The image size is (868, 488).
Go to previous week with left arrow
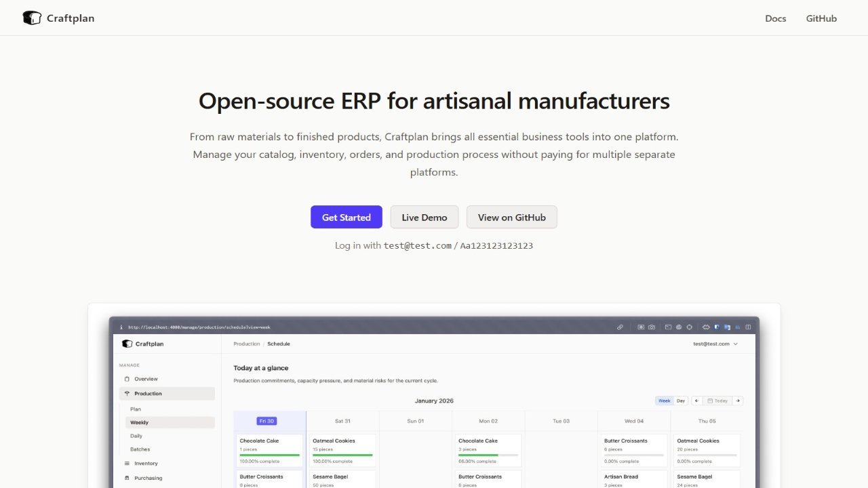pyautogui.click(x=696, y=401)
